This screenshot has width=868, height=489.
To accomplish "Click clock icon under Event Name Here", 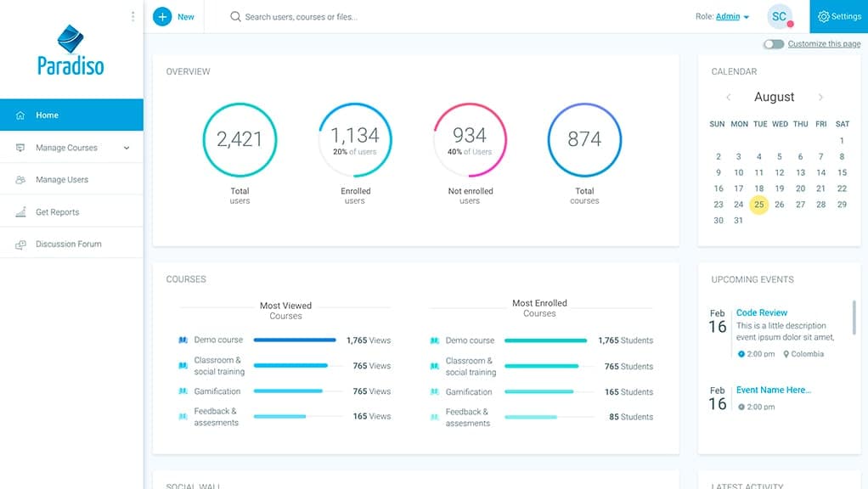I will (741, 407).
